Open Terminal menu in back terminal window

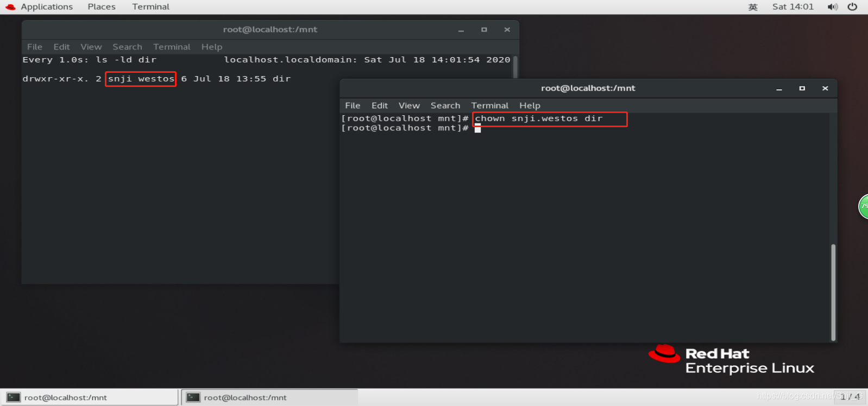tap(172, 47)
